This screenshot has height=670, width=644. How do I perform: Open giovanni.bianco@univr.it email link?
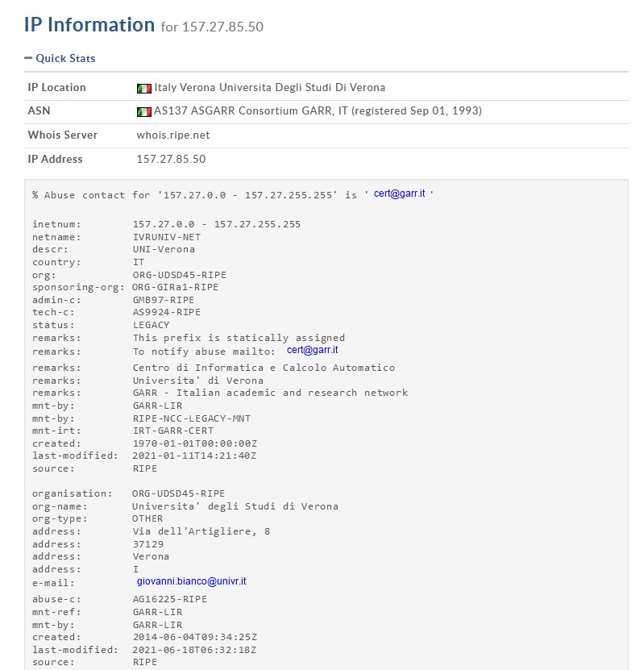point(191,581)
